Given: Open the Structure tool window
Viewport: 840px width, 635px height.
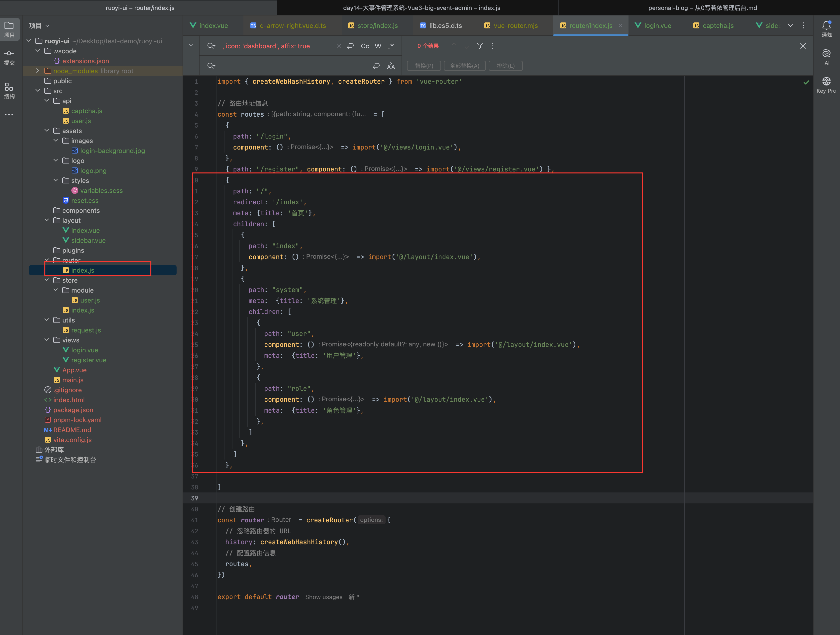Looking at the screenshot, I should click(9, 91).
